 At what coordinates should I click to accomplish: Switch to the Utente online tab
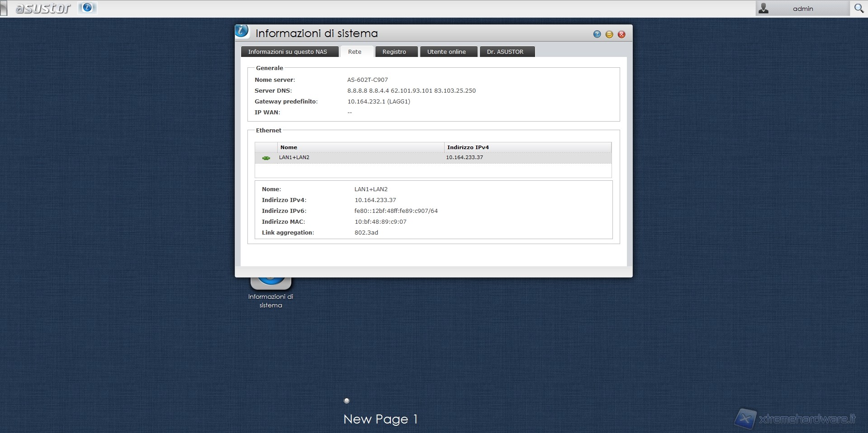(446, 52)
